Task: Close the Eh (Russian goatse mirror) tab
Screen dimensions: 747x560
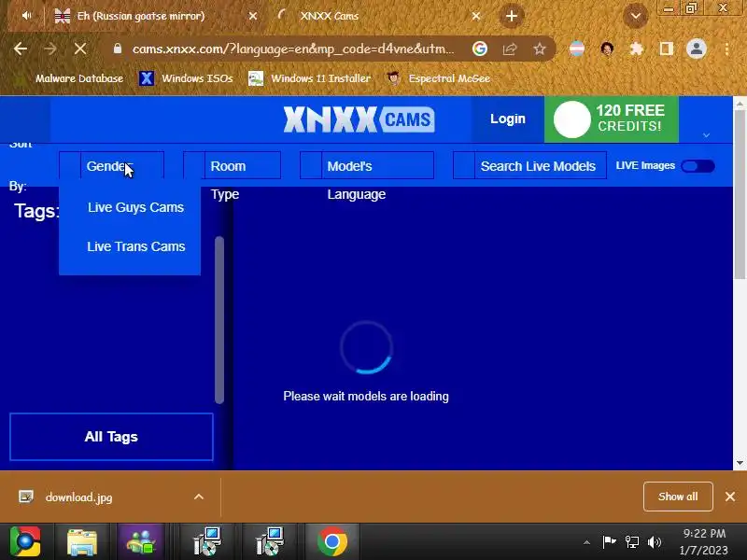Action: [253, 16]
